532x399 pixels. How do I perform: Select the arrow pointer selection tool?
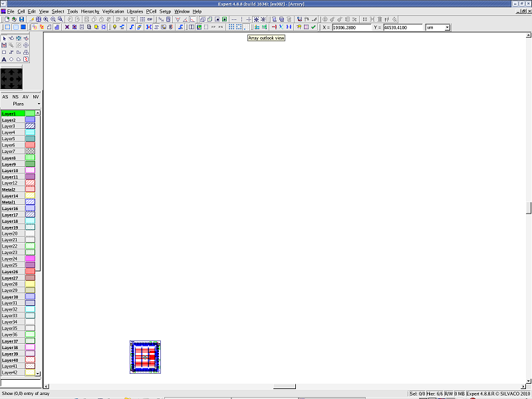[4, 39]
